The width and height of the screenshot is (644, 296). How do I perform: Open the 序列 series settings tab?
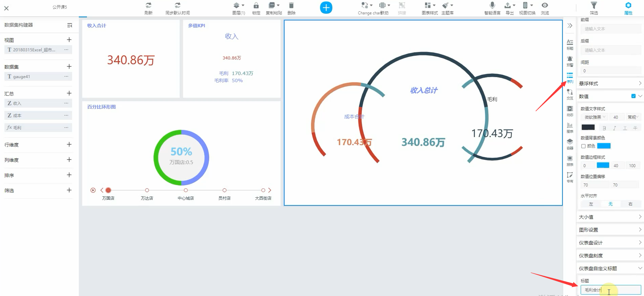(570, 78)
